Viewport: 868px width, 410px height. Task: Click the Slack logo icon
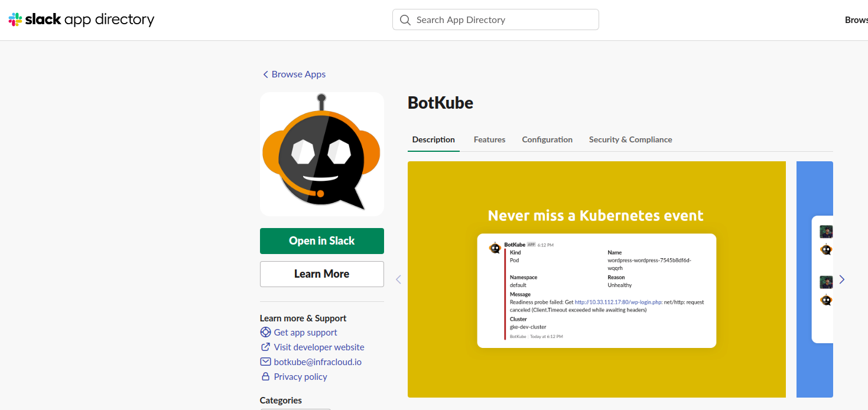(15, 19)
